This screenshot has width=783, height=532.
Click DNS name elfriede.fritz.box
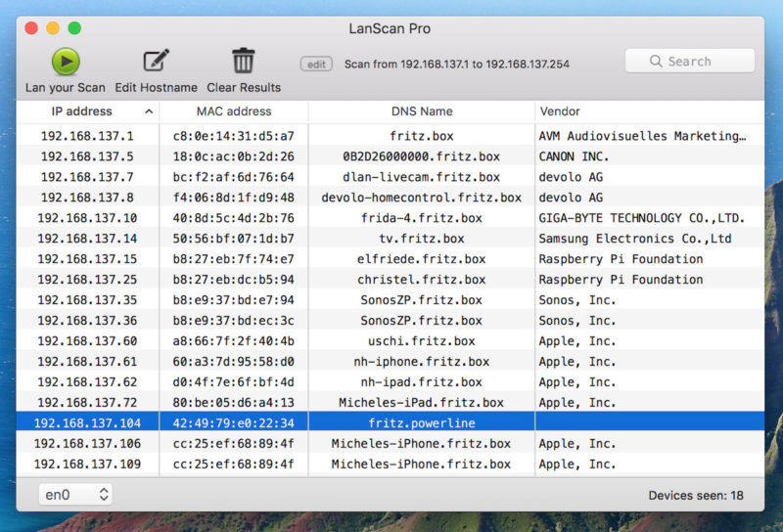pos(422,259)
